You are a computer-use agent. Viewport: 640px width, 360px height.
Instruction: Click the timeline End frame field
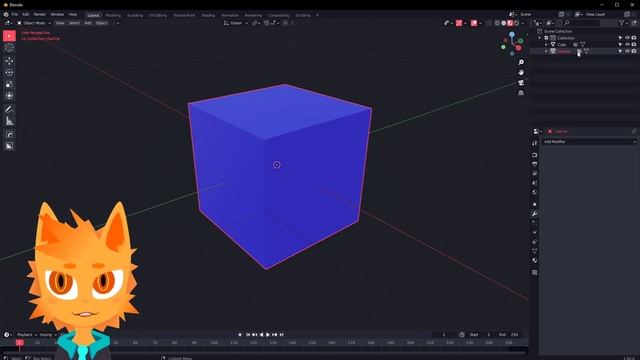coord(509,335)
